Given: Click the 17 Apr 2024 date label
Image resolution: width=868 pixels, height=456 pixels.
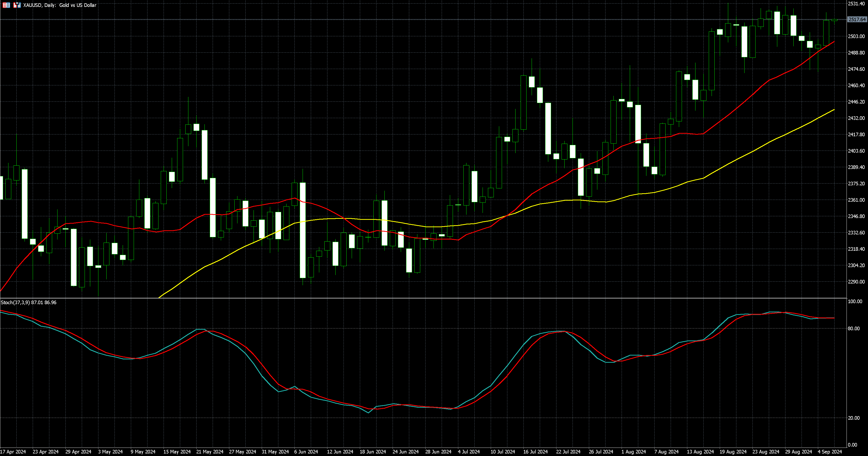Looking at the screenshot, I should click(x=13, y=452).
